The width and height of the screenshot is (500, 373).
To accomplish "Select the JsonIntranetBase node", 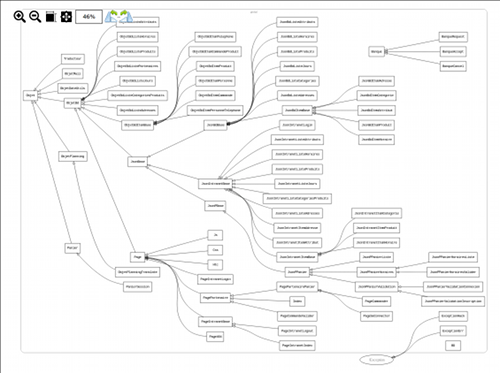I will [215, 184].
